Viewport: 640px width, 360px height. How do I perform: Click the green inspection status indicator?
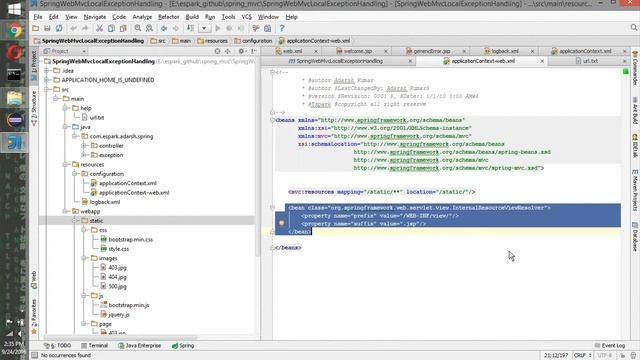point(626,71)
